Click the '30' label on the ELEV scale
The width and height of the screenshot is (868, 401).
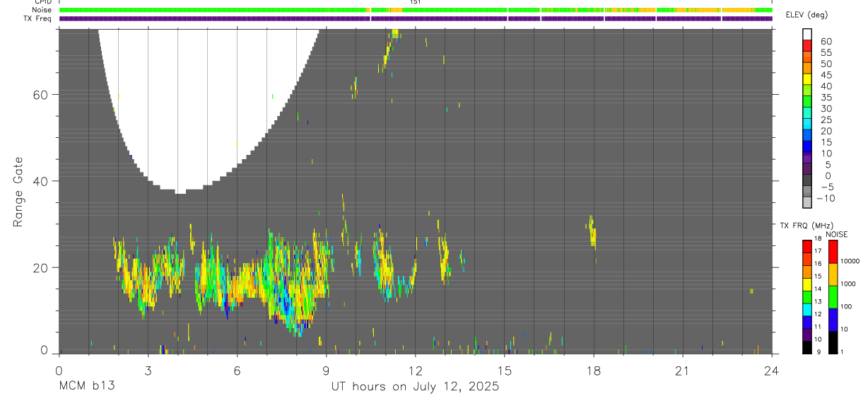click(826, 108)
